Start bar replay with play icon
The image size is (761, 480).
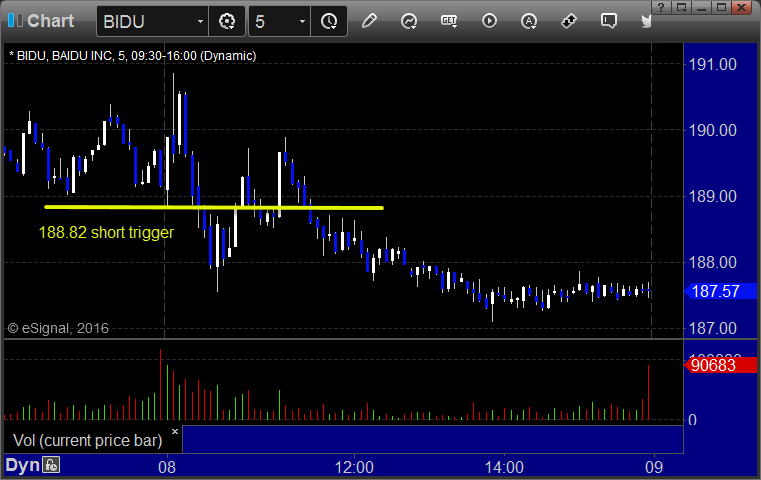pyautogui.click(x=489, y=21)
